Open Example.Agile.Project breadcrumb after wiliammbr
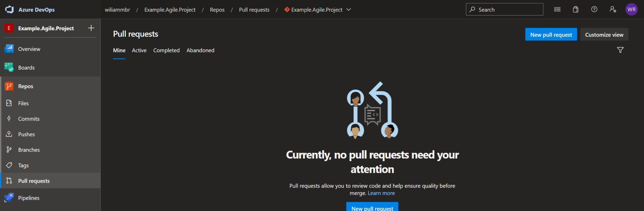This screenshot has width=644, height=211. click(x=170, y=10)
